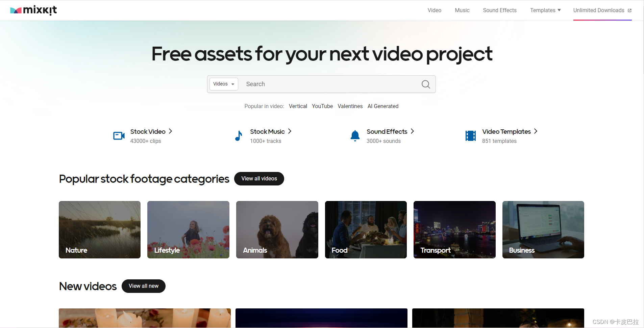
Task: Click the '851 templates' text
Action: (499, 141)
